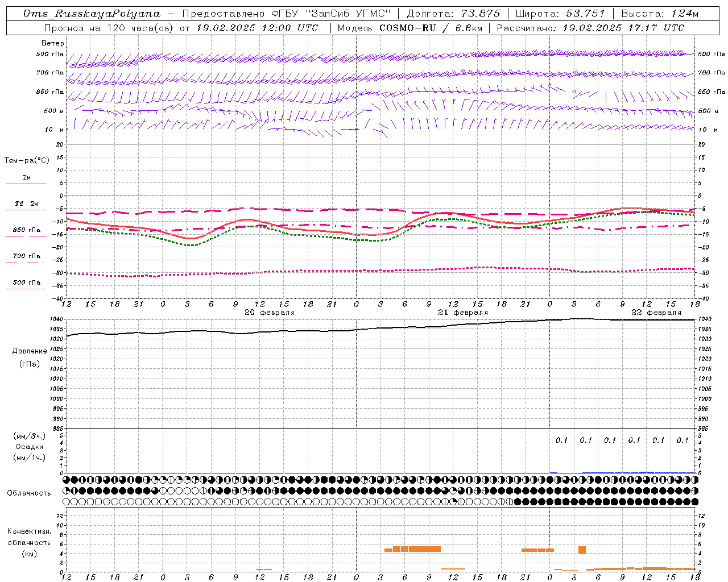The width and height of the screenshot is (728, 582).
Task: Select the text Предоставлено ФГБУ "ЗапСиб УГМС"
Action: coord(287,14)
